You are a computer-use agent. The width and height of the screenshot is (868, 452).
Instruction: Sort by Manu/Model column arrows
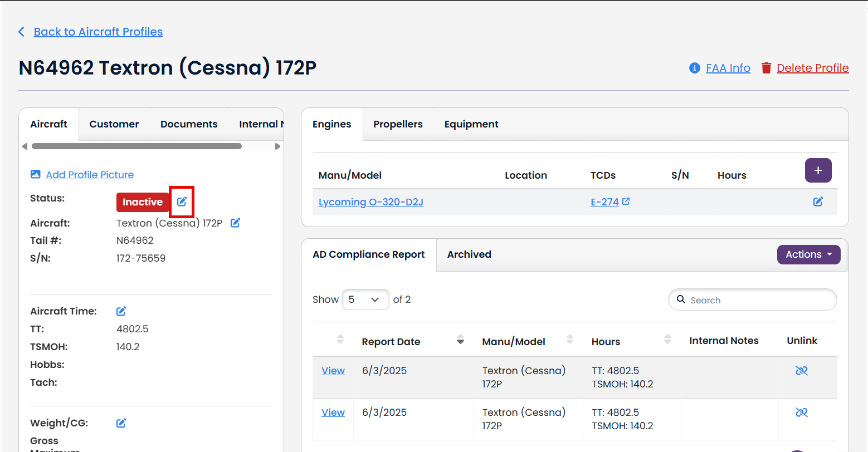click(x=570, y=339)
